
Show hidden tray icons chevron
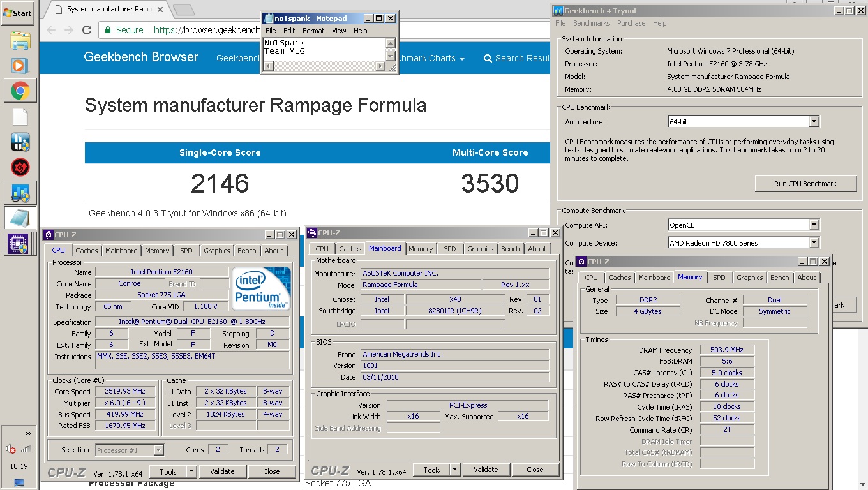[28, 434]
